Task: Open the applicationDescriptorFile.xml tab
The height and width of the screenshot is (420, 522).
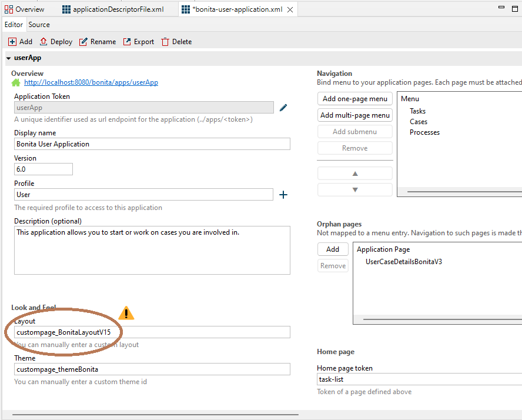Action: 118,9
